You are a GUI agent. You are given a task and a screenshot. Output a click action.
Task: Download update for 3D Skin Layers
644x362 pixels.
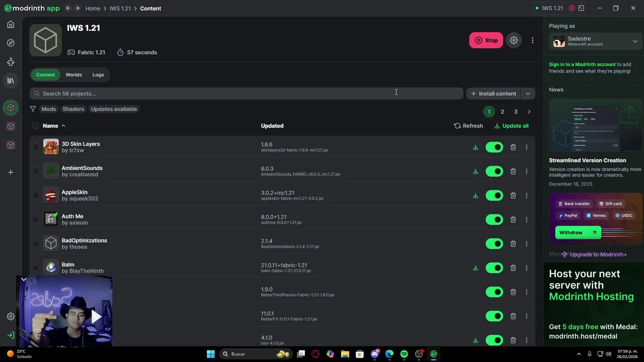[475, 147]
